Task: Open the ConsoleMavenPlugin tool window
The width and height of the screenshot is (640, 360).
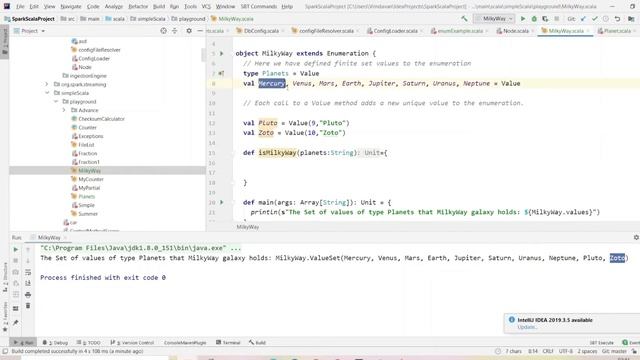Action: 185,342
